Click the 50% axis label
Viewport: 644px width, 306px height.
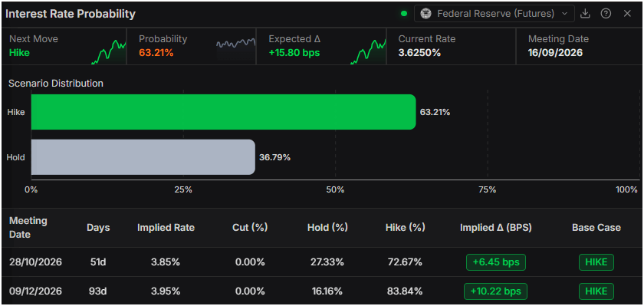335,189
